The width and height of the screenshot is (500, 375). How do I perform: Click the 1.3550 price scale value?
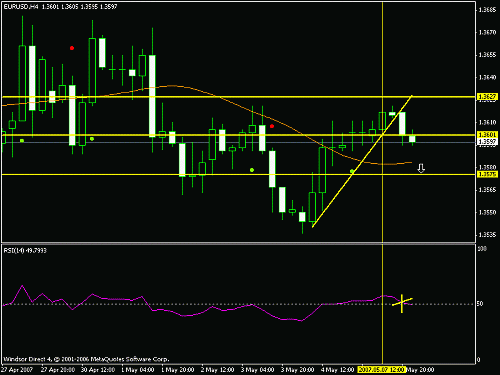click(x=487, y=212)
